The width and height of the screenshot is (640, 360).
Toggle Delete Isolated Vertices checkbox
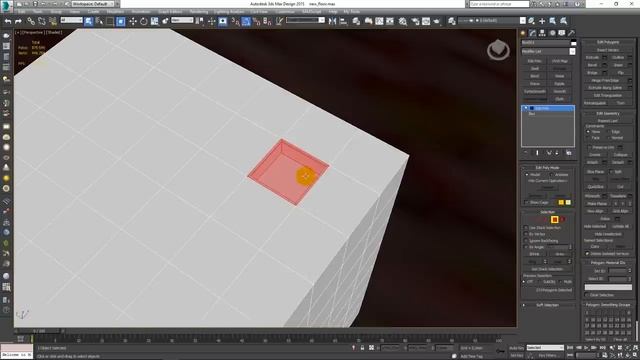pos(588,254)
